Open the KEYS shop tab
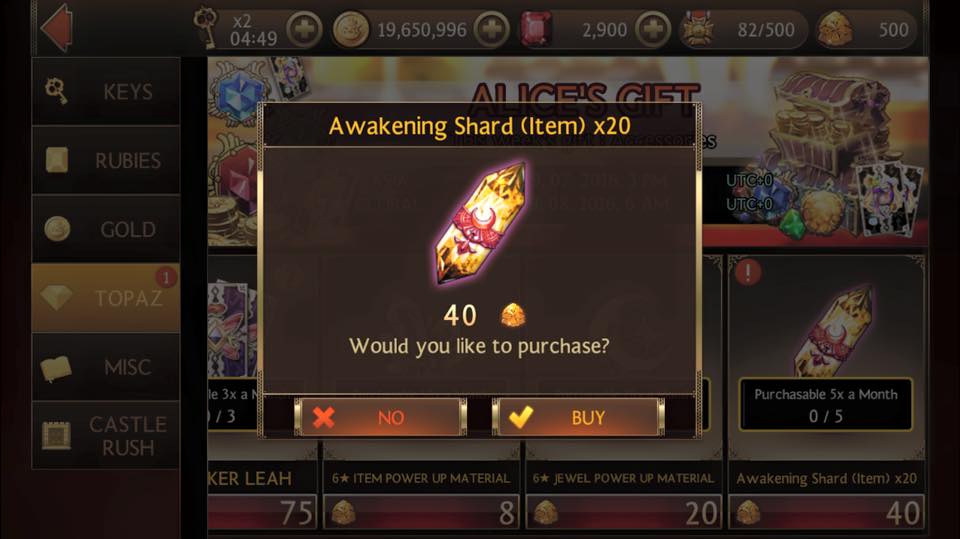Screen dimensions: 960x539 (106, 92)
